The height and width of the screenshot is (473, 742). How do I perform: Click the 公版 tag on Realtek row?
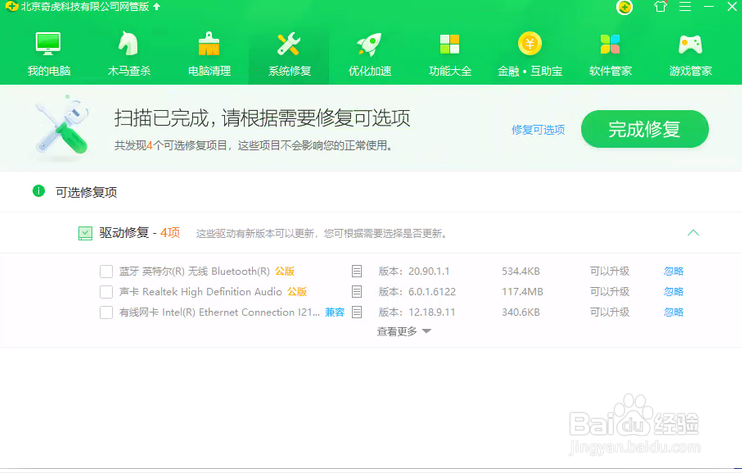[297, 291]
